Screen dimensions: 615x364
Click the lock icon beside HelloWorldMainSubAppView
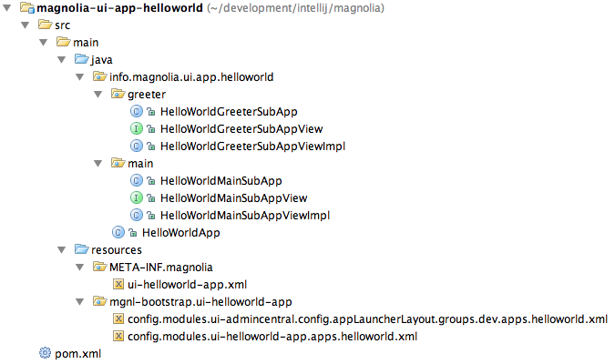point(151,198)
